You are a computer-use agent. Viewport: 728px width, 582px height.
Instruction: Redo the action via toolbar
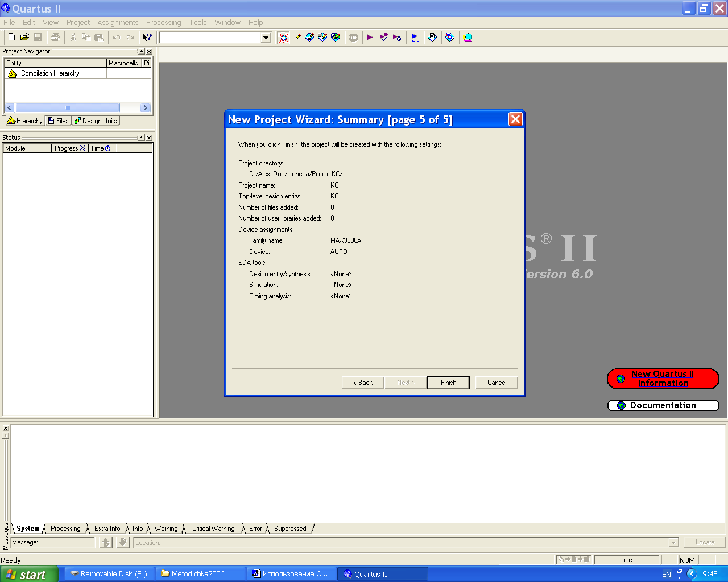(x=130, y=38)
